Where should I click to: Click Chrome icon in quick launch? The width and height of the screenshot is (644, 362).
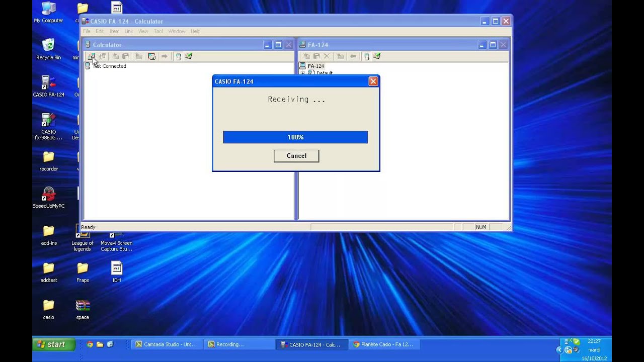click(x=90, y=344)
